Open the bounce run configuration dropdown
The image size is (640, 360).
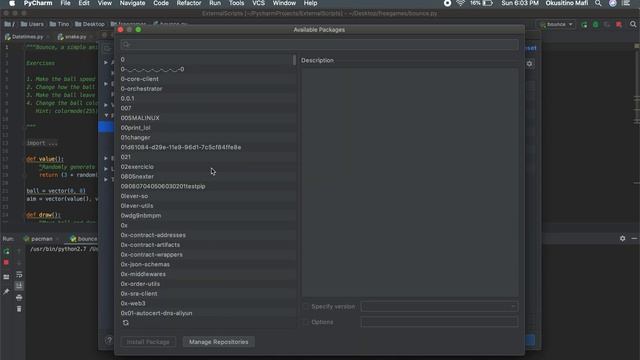556,24
